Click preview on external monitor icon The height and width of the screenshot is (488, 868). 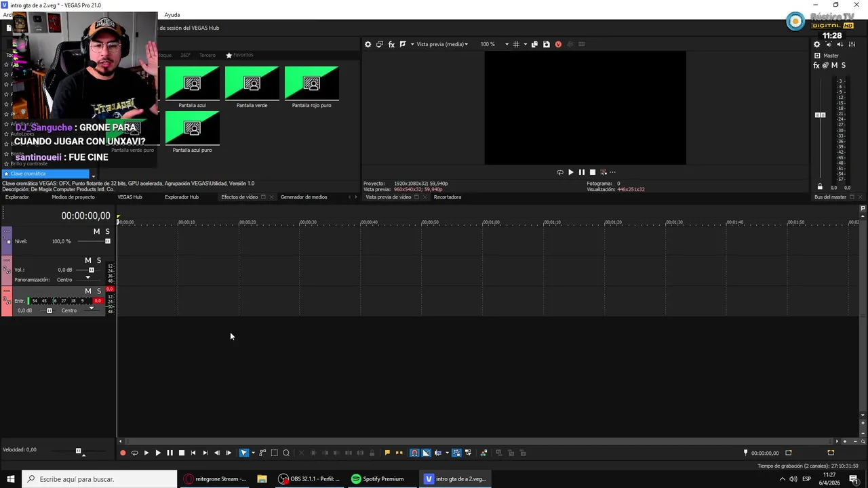[380, 44]
